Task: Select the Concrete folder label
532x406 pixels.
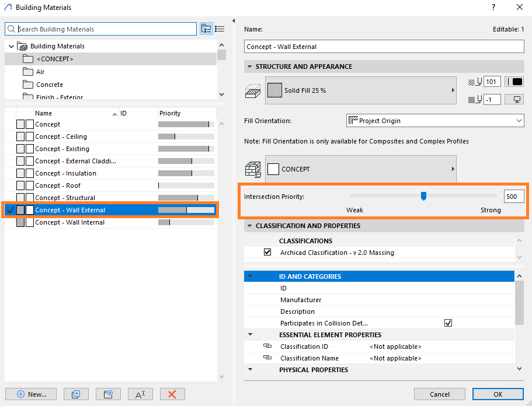Action: pos(50,85)
